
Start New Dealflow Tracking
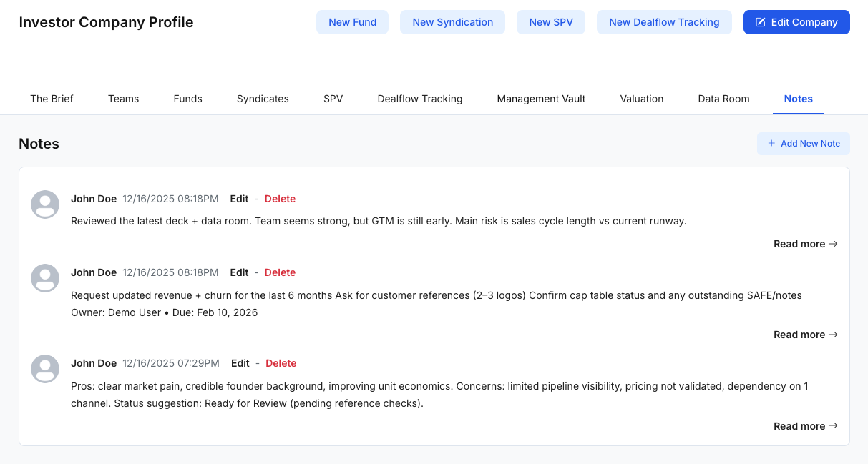[x=664, y=22]
